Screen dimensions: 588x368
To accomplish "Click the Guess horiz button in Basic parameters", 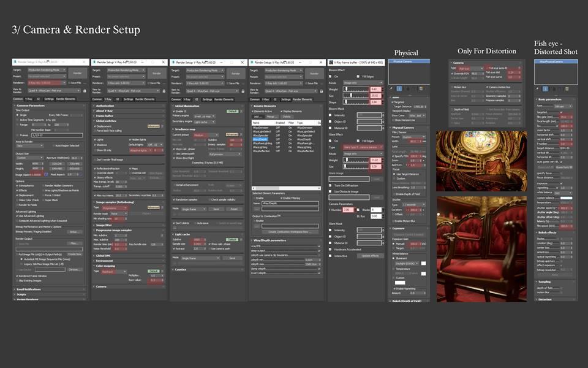I will [x=563, y=167].
